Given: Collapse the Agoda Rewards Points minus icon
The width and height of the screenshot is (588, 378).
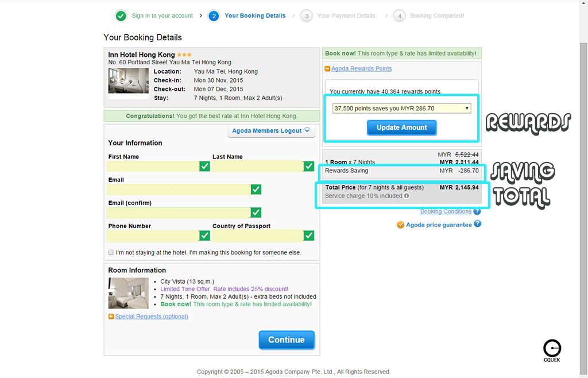Looking at the screenshot, I should [x=327, y=68].
